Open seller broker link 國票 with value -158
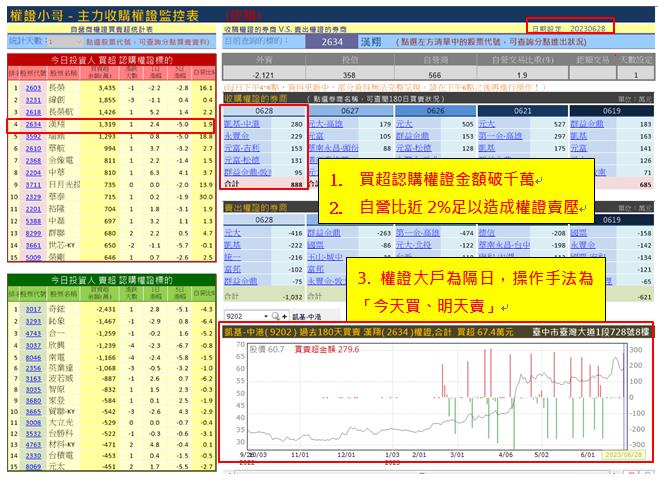Viewport: 658px width, 486px height. (x=578, y=233)
